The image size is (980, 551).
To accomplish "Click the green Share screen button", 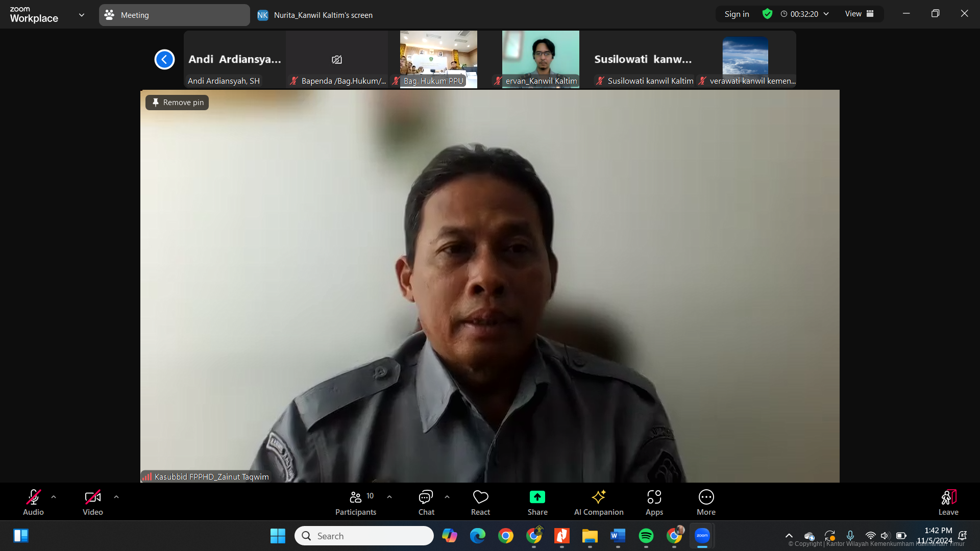I will [x=537, y=503].
